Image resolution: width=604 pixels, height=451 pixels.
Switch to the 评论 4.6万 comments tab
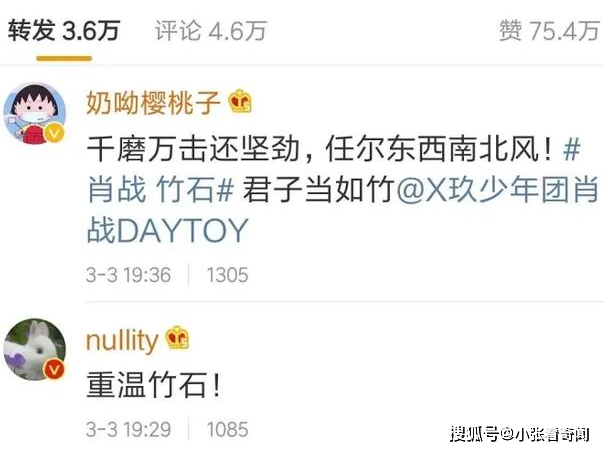coord(211,30)
